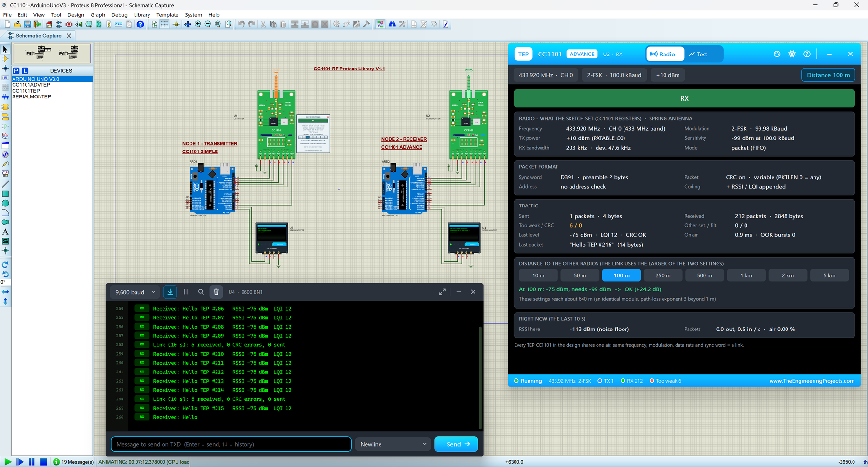The height and width of the screenshot is (467, 868).
Task: Click the serial monitor vertical scrollbar
Action: (480, 377)
